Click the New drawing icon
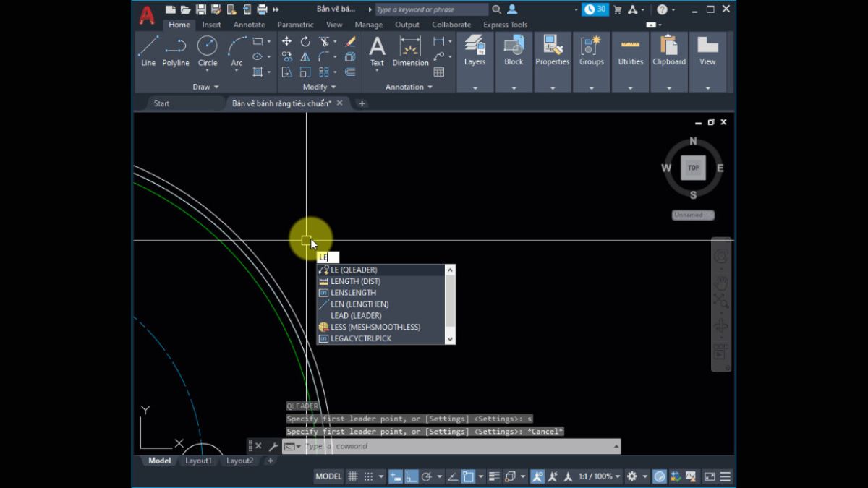Image resolution: width=868 pixels, height=488 pixels. click(171, 9)
